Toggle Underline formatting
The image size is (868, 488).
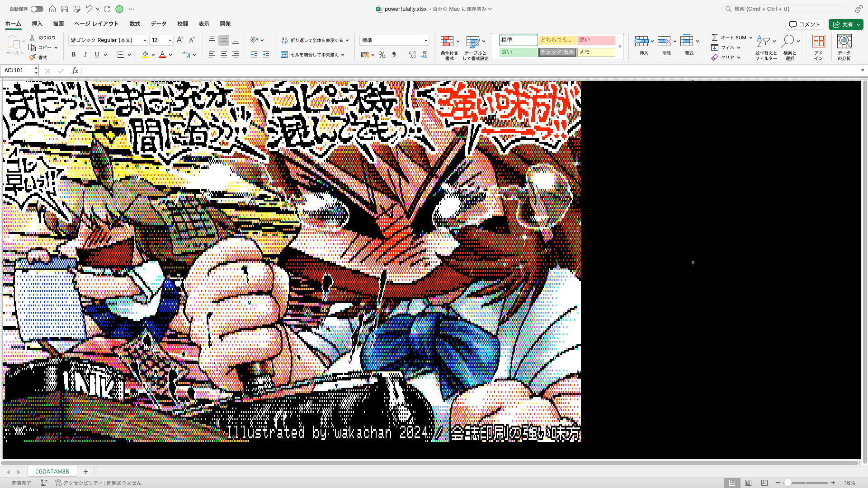(97, 55)
